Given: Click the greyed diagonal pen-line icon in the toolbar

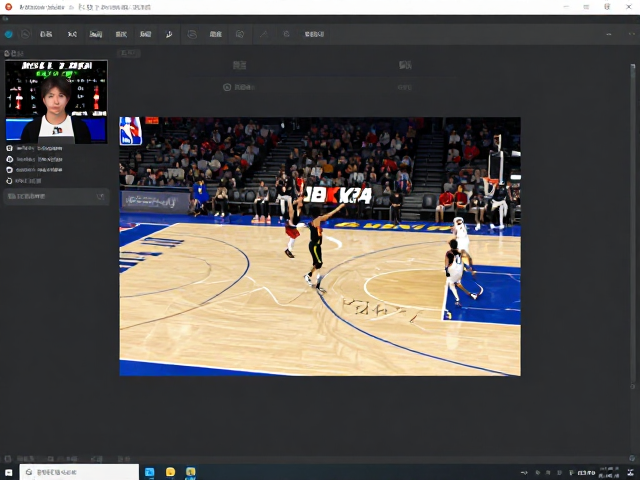Looking at the screenshot, I should tap(264, 34).
